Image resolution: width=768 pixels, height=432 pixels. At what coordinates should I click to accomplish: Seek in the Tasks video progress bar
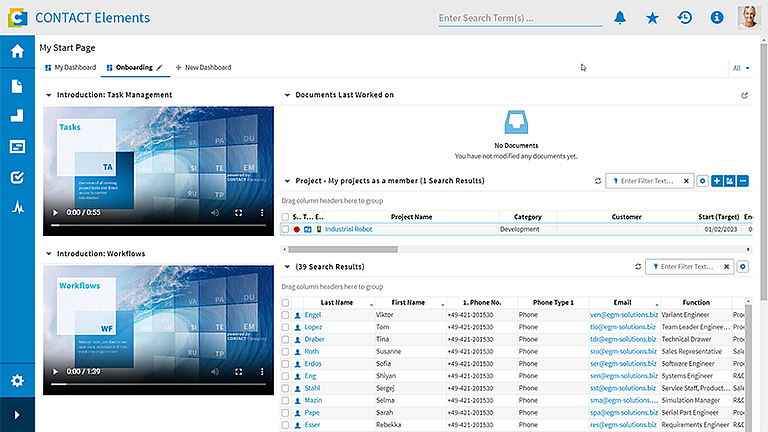point(159,225)
